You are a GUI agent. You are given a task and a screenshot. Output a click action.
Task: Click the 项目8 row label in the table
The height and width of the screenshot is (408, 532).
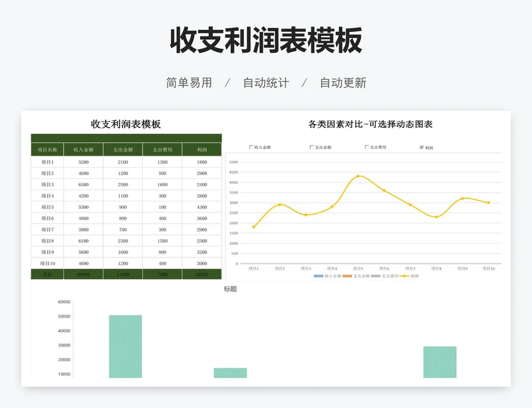[x=47, y=241]
